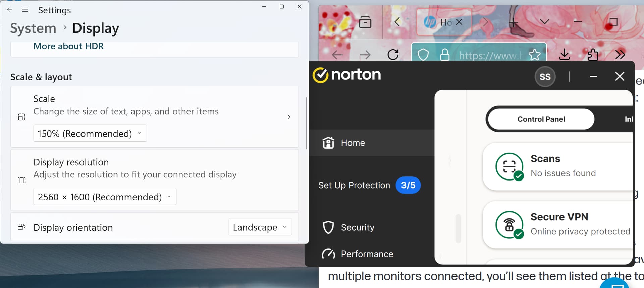
Task: Select Home in Norton sidebar
Action: (371, 143)
